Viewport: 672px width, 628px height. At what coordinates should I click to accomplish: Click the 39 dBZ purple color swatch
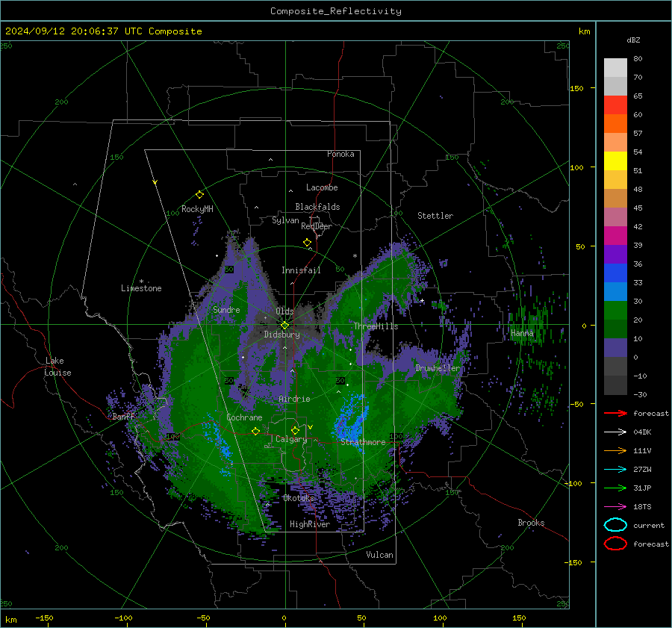(x=615, y=254)
